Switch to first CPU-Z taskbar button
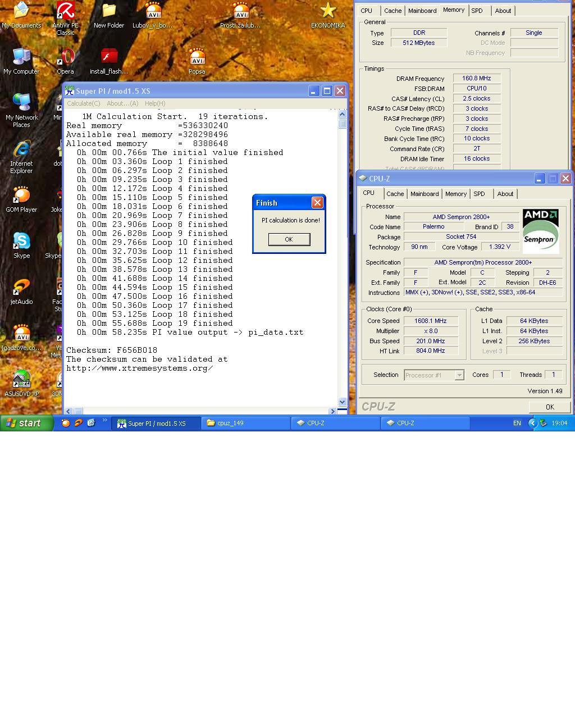This screenshot has width=575, height=728. (x=336, y=423)
